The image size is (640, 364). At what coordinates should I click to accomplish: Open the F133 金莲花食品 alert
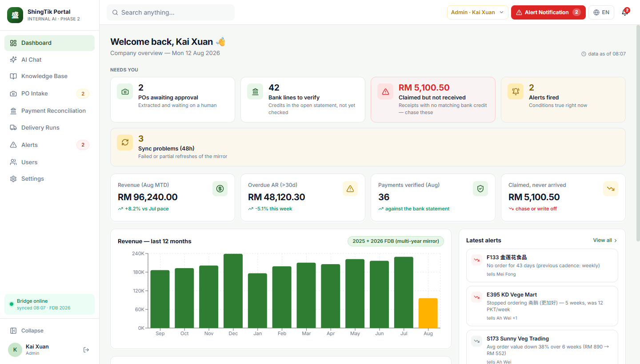(542, 265)
